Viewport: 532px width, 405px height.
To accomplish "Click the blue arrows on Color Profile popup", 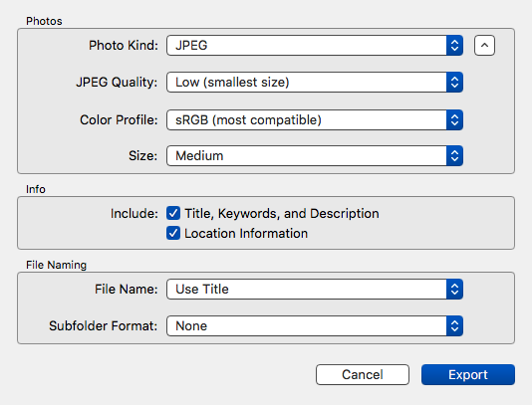I will click(x=454, y=119).
